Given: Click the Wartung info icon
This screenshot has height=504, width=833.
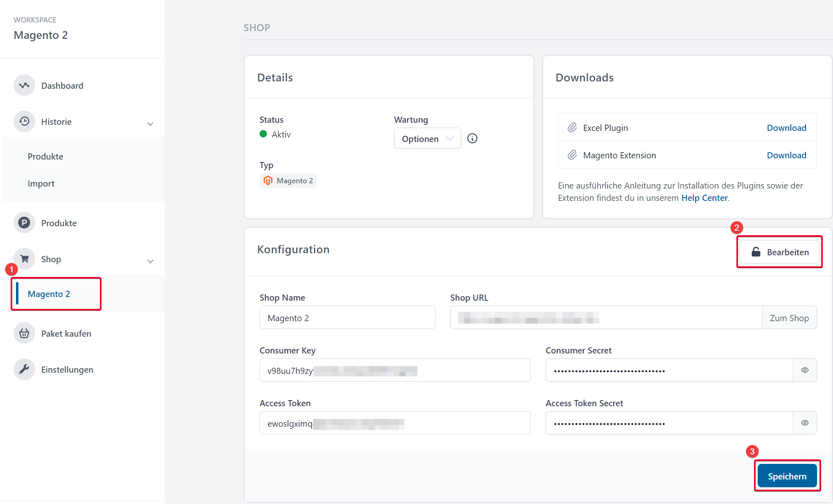Looking at the screenshot, I should 472,139.
